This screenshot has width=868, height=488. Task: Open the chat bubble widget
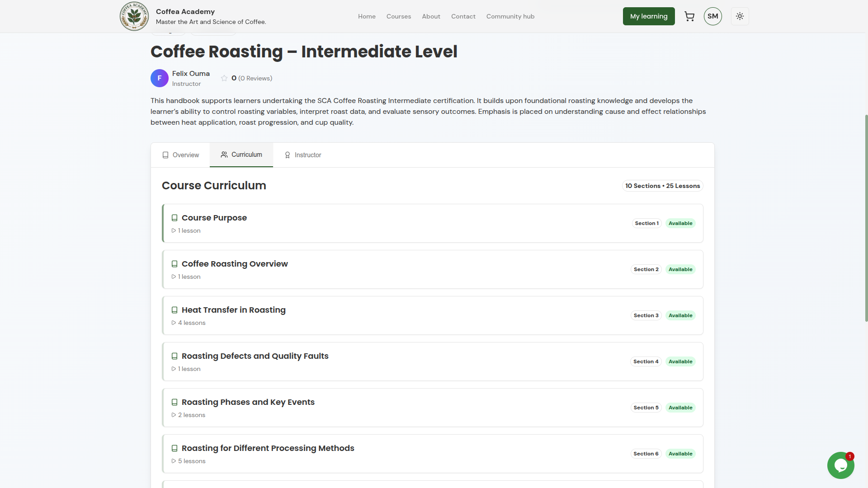pos(840,465)
